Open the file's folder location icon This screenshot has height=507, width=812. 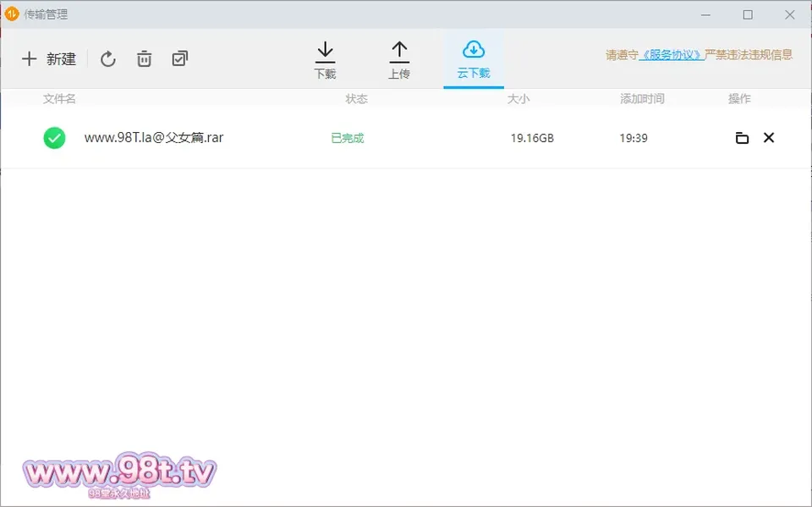[x=742, y=138]
